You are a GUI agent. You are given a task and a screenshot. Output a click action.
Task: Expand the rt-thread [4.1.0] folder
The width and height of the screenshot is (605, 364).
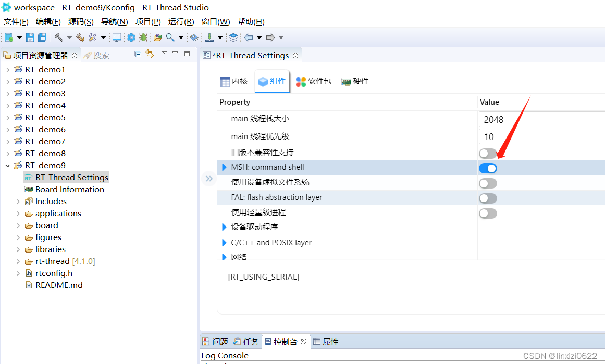click(x=18, y=261)
